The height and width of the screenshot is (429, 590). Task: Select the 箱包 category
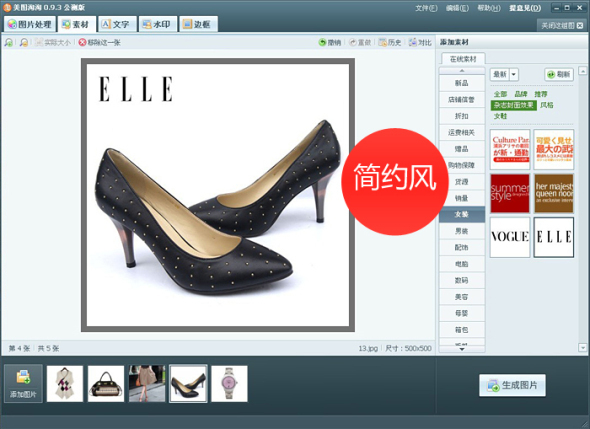click(x=462, y=330)
